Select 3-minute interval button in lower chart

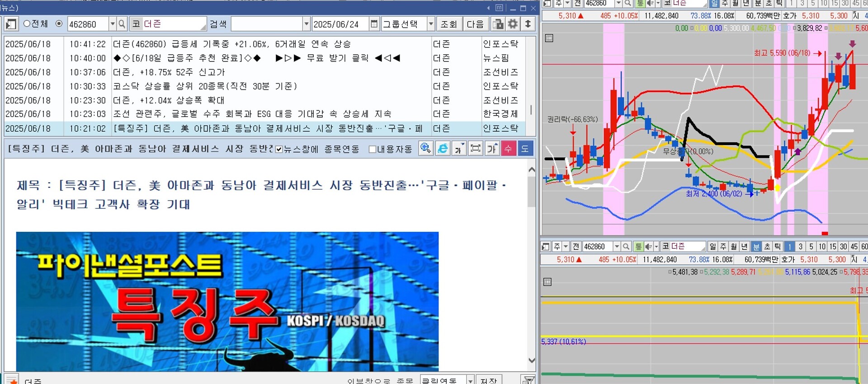pyautogui.click(x=800, y=246)
